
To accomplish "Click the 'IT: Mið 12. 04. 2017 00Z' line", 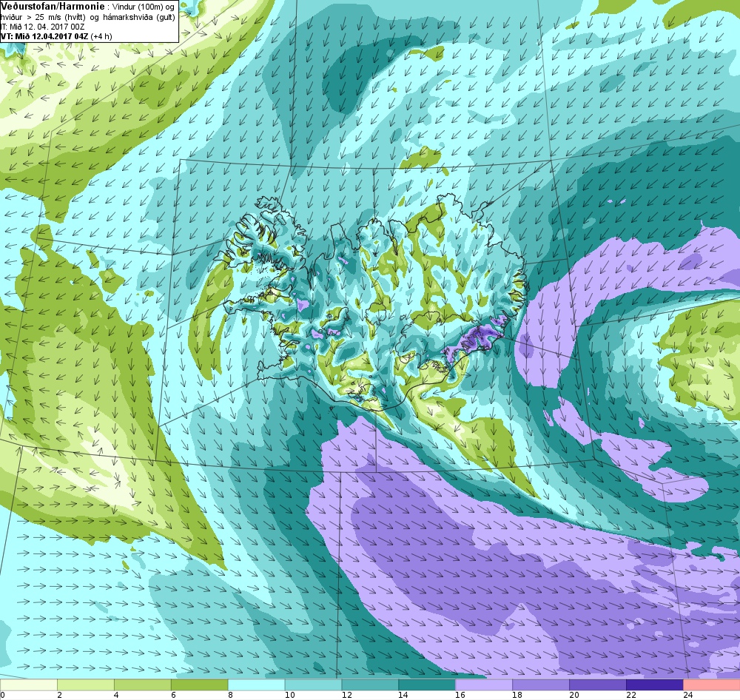I will pyautogui.click(x=44, y=27).
